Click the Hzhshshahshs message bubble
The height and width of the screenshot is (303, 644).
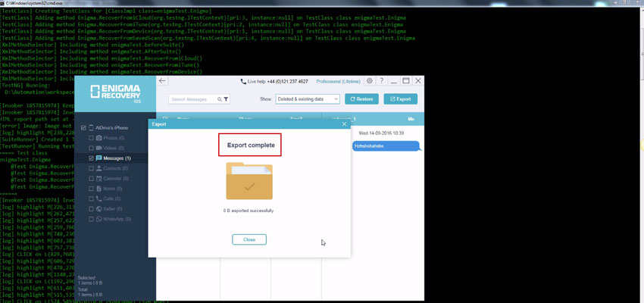pos(386,145)
